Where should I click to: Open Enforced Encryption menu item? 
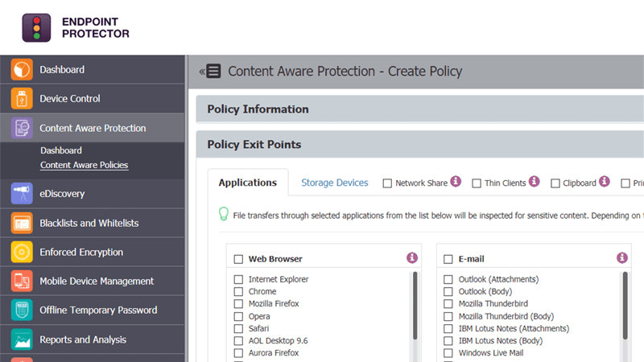click(81, 252)
